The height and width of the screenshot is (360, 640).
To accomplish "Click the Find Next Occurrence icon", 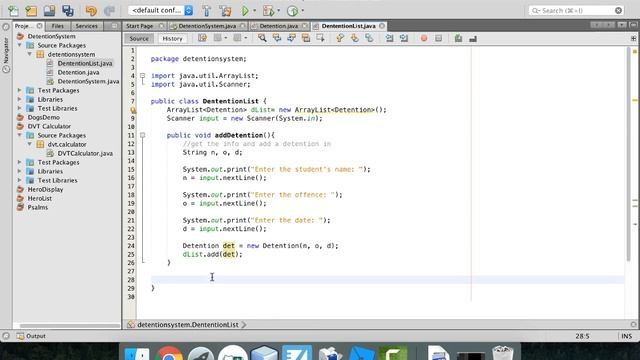I will tap(291, 38).
